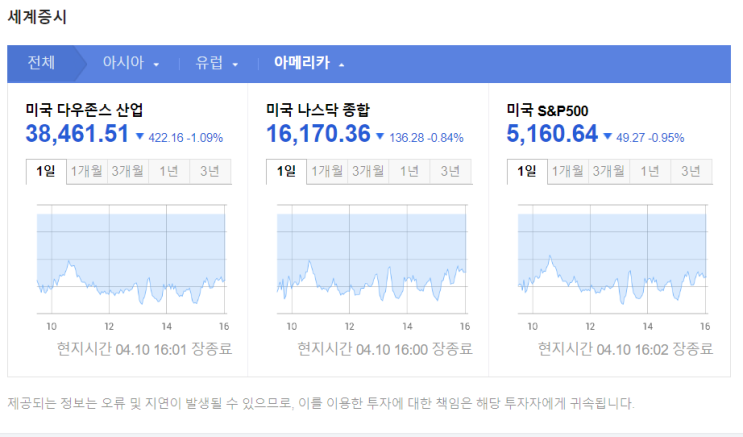The height and width of the screenshot is (437, 743).
Task: Collapse the 아메리카 dropdown menu
Action: [308, 64]
